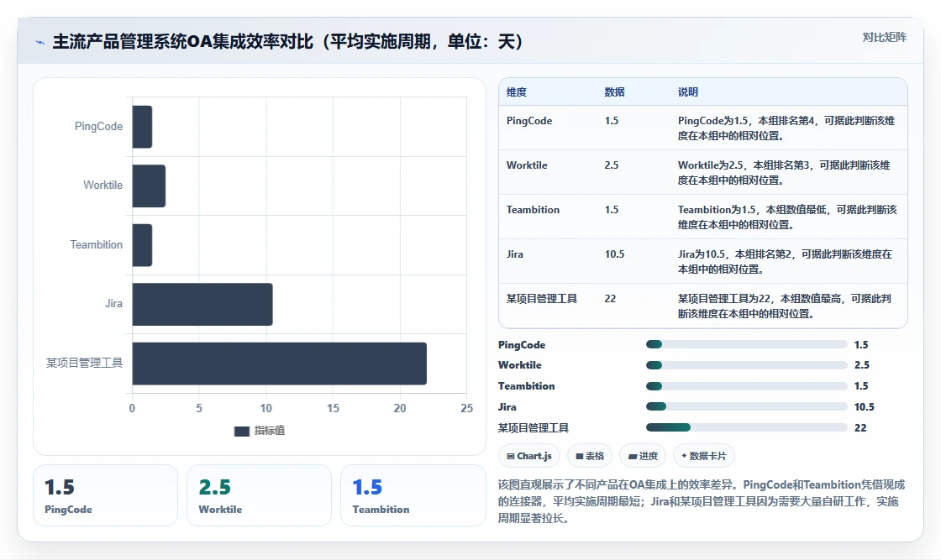941x560 pixels.
Task: Open the PingCode 1.5 data card
Action: click(106, 495)
